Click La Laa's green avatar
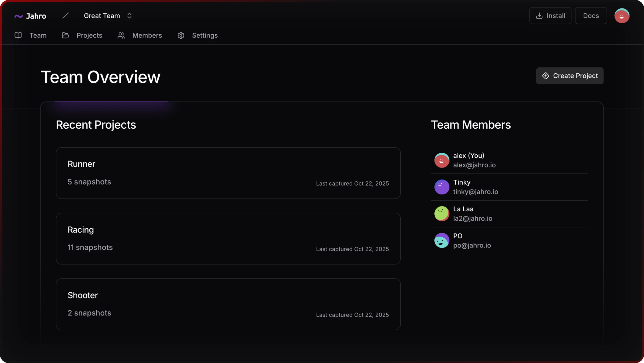This screenshot has height=363, width=644. pos(442,214)
